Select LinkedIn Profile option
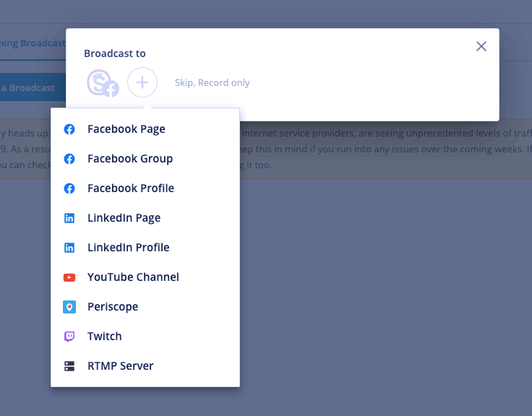The image size is (532, 416). tap(145, 248)
